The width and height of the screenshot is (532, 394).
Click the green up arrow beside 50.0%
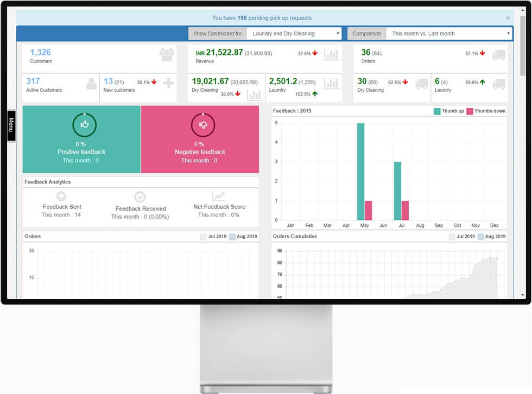tap(483, 82)
